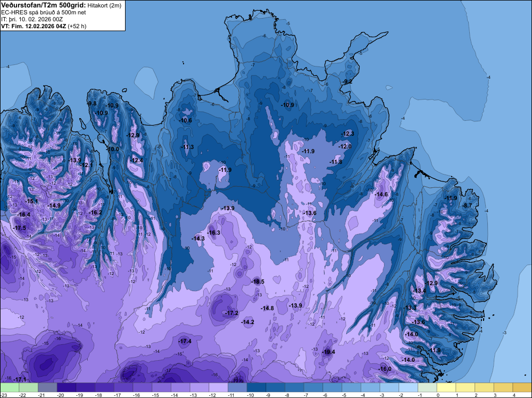532x398 pixels.
Task: Select the orange 4 legend swatch
Action: point(522,387)
